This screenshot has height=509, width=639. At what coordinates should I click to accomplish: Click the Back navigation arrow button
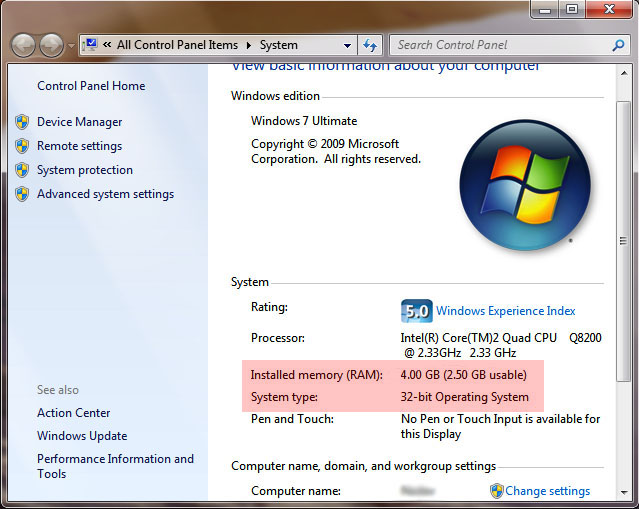tap(23, 45)
